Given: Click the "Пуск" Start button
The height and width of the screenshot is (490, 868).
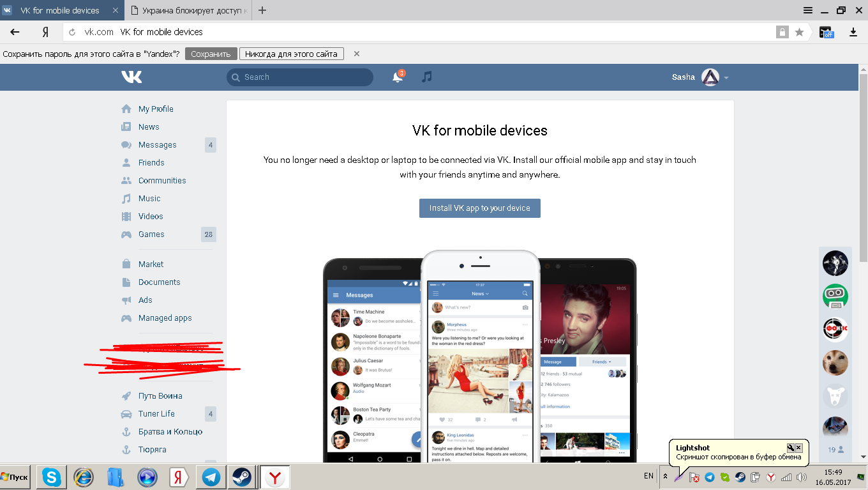Looking at the screenshot, I should (x=15, y=477).
